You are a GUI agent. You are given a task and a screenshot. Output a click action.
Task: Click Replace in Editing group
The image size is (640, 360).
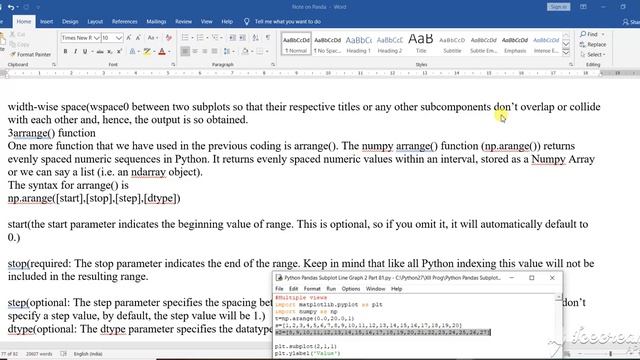point(593,44)
